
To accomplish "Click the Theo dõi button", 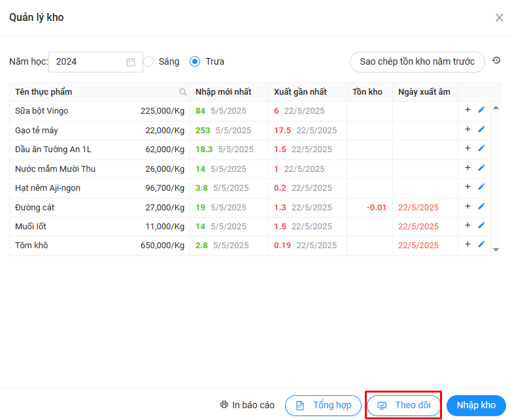I will [403, 406].
